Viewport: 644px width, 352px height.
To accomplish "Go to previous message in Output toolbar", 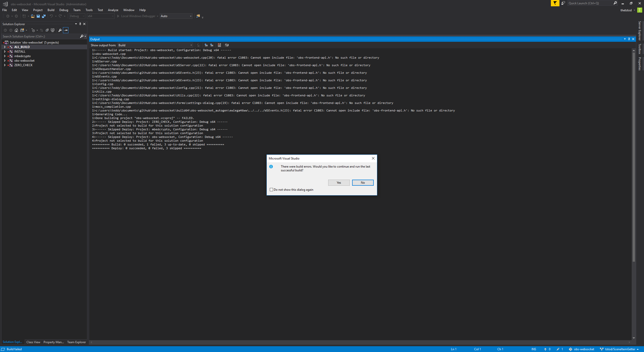I will click(x=206, y=45).
